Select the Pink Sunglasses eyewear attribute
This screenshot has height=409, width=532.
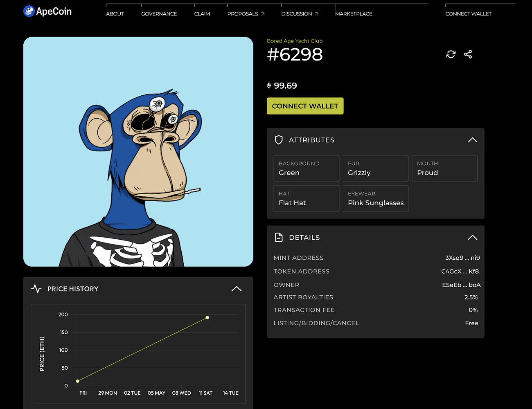click(x=375, y=199)
